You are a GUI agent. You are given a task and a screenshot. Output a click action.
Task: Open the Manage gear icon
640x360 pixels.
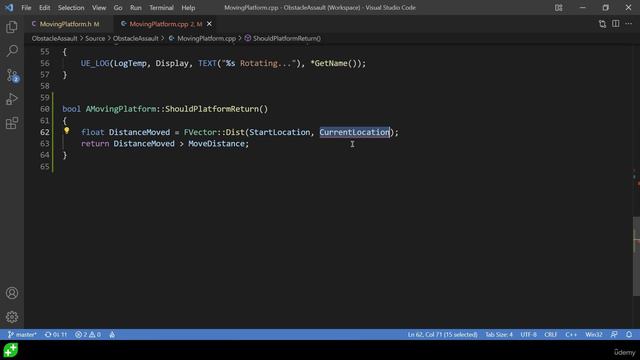[12, 317]
